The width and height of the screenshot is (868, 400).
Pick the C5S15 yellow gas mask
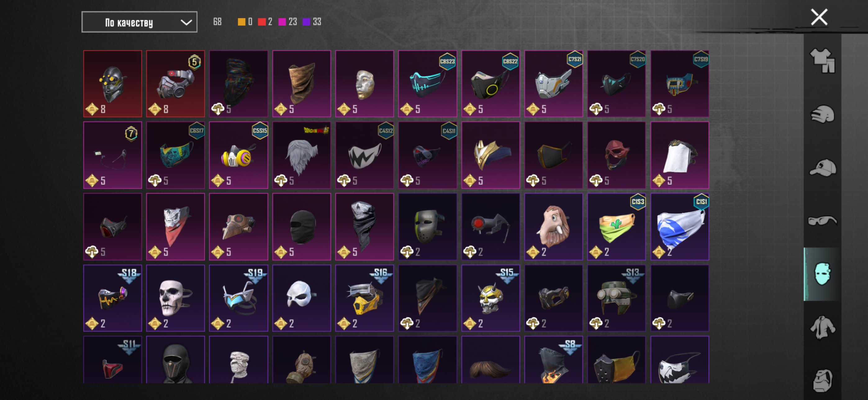click(x=238, y=155)
